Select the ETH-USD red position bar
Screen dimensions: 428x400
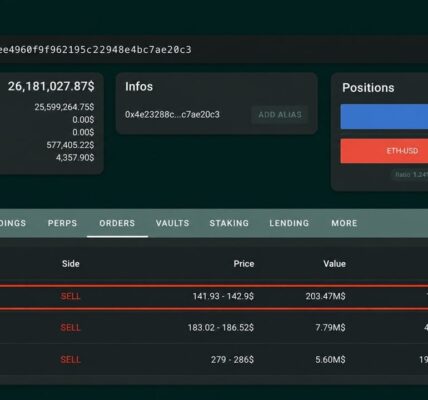pos(384,151)
